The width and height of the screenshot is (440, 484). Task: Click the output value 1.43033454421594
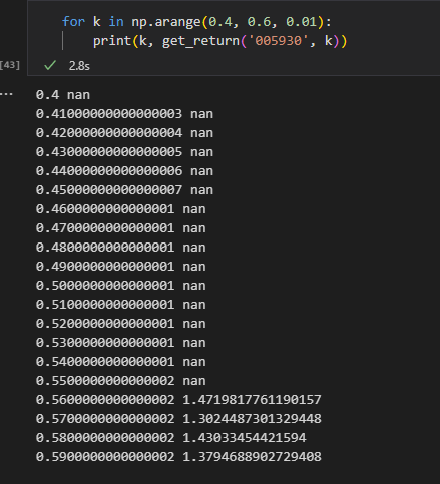pos(244,438)
